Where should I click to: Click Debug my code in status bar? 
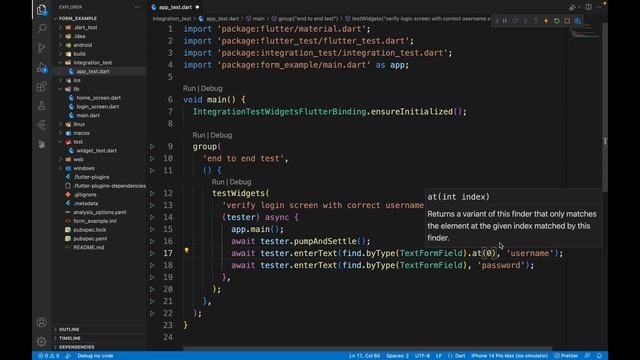click(x=95, y=356)
